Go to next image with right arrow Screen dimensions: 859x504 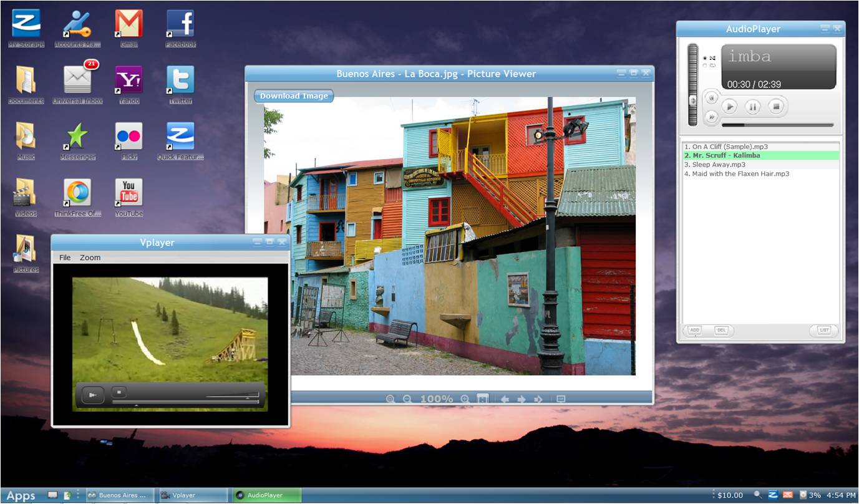[x=522, y=399]
